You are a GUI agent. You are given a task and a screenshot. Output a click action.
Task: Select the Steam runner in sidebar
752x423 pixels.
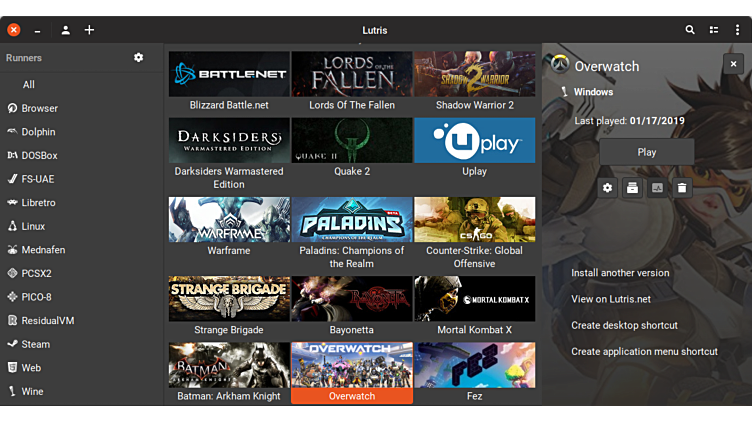pos(35,344)
